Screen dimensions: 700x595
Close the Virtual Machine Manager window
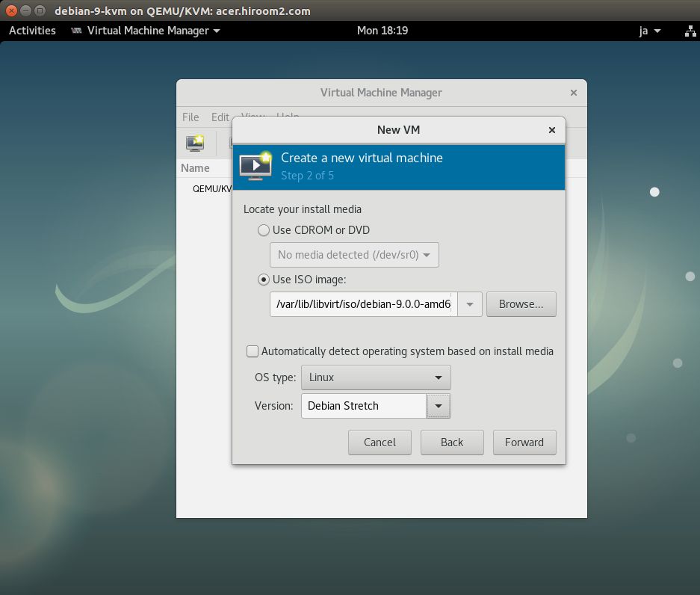tap(573, 93)
